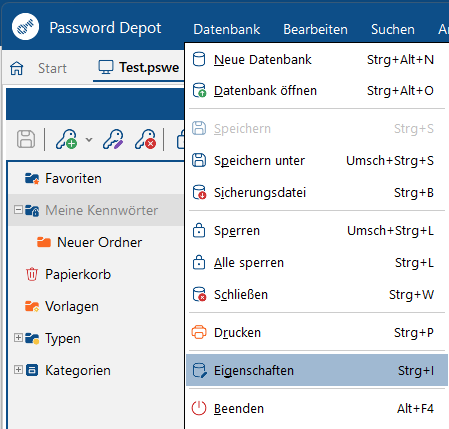
Task: Click the Typen folder icon
Action: (32, 338)
